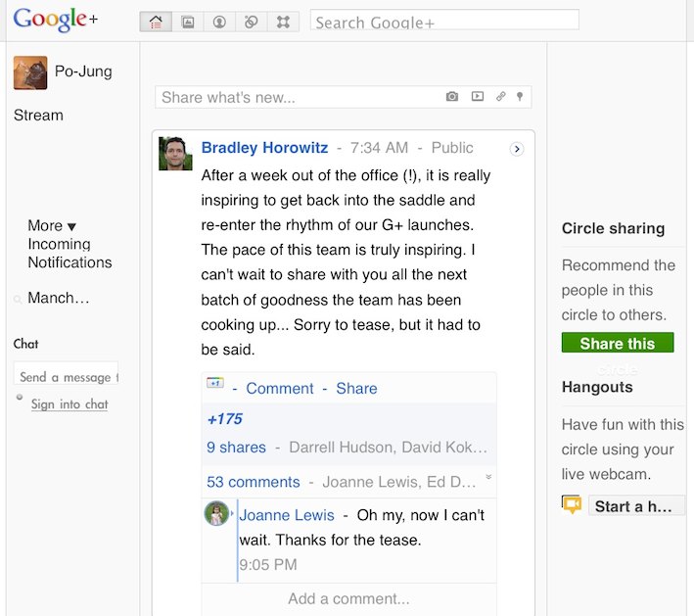Click the Comment link on post
This screenshot has width=694, height=616.
[x=280, y=389]
